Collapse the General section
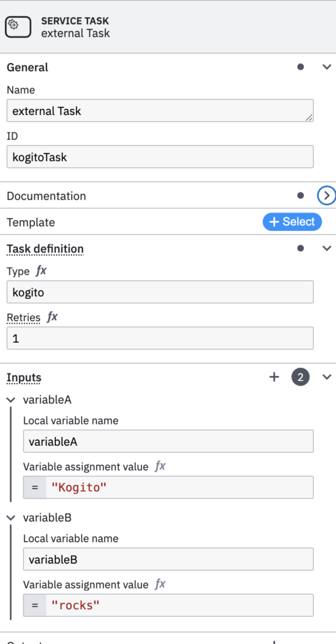This screenshot has width=336, height=644. coord(327,67)
